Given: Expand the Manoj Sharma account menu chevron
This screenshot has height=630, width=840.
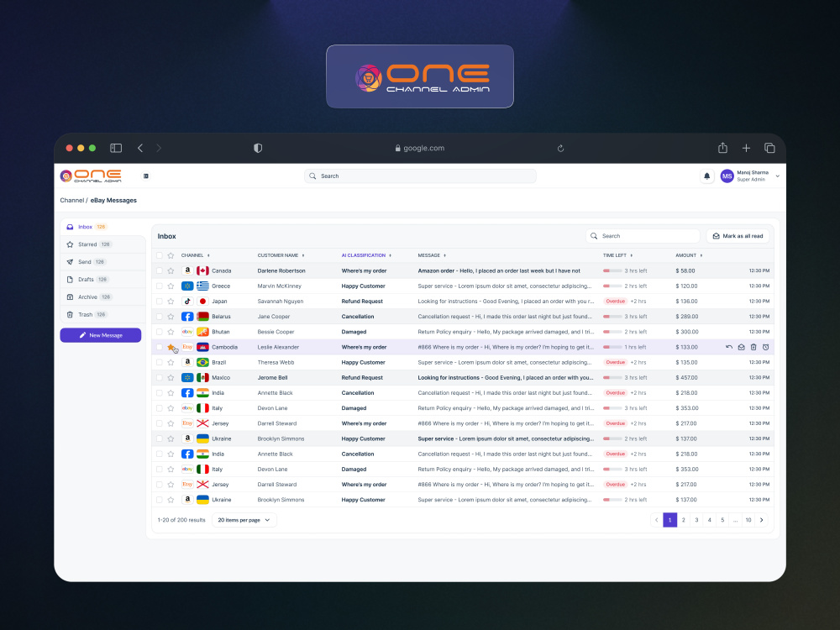Looking at the screenshot, I should (777, 176).
